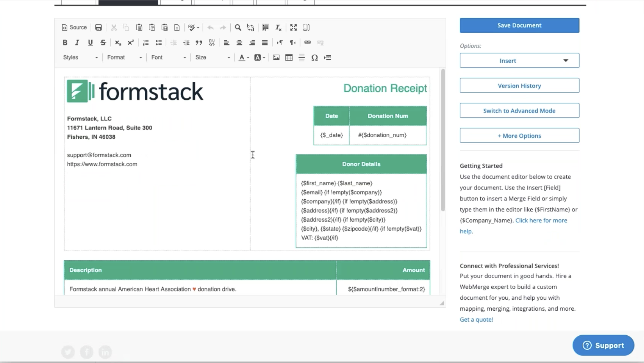Screen dimensions: 644x363
Task: Click the Find magnifier icon
Action: pos(238,27)
